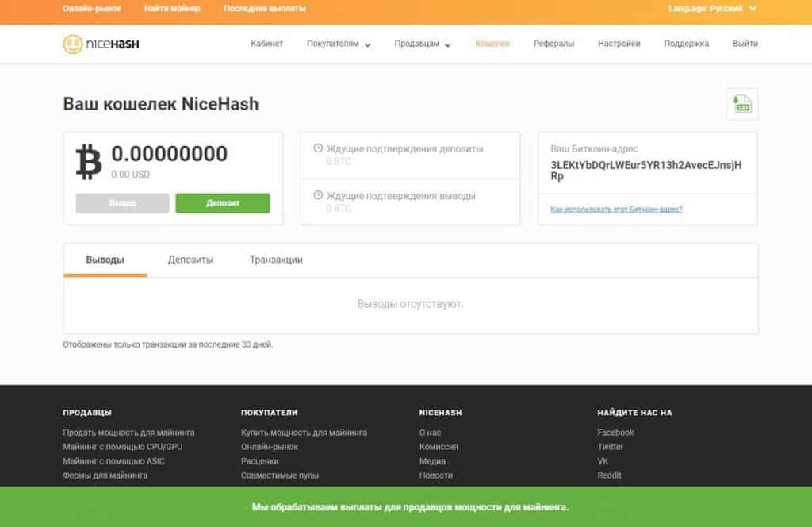Click the green payouts processing banner
812x527 pixels.
point(406,507)
